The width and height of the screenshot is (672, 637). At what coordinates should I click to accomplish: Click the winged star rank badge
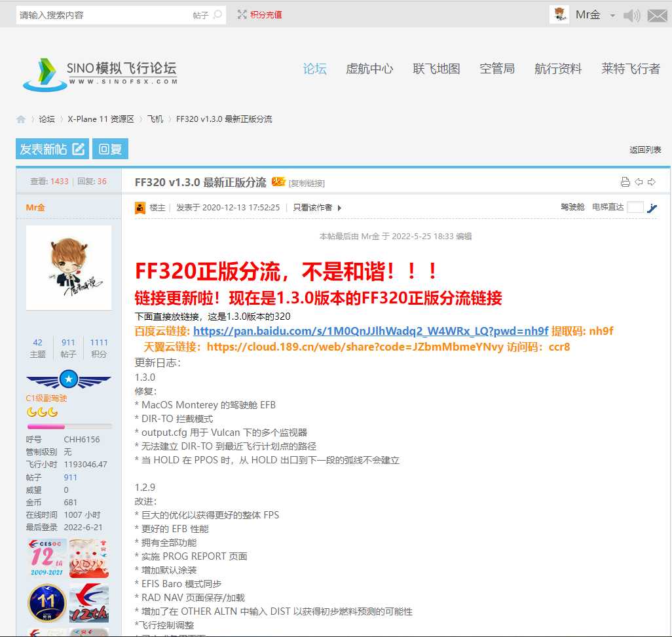(69, 379)
